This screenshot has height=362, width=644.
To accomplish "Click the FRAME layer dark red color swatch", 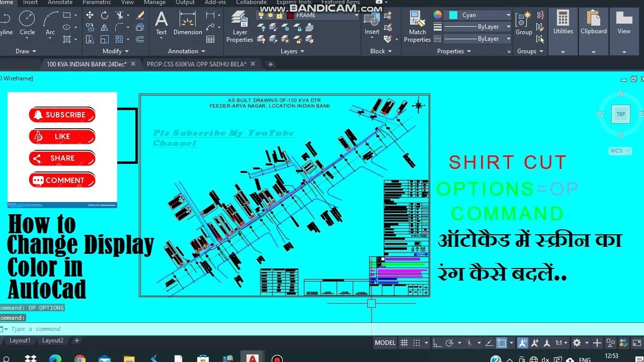I will tap(290, 15).
